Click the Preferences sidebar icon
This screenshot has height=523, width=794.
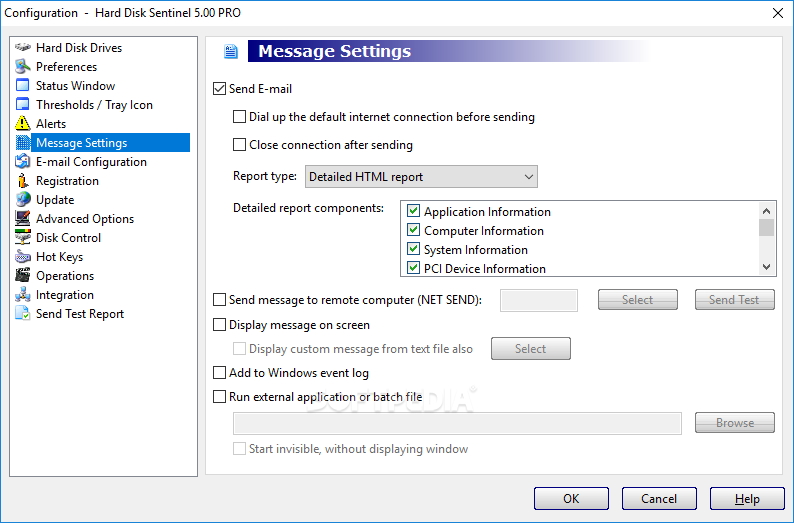[x=23, y=67]
